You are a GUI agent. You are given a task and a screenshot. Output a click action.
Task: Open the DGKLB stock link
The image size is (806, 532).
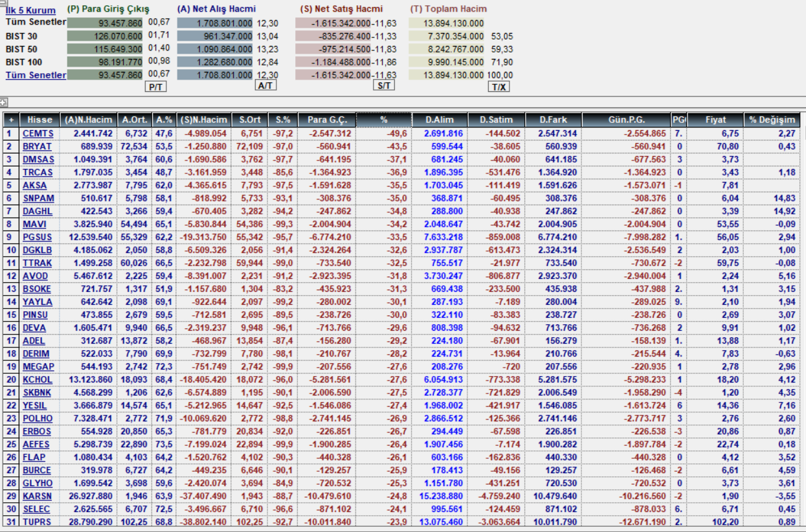pos(38,250)
